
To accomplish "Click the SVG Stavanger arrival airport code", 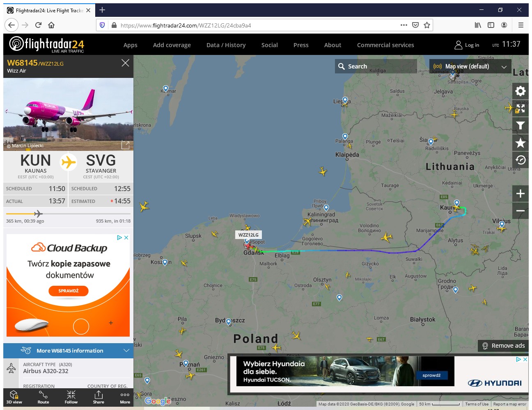I will coord(101,160).
